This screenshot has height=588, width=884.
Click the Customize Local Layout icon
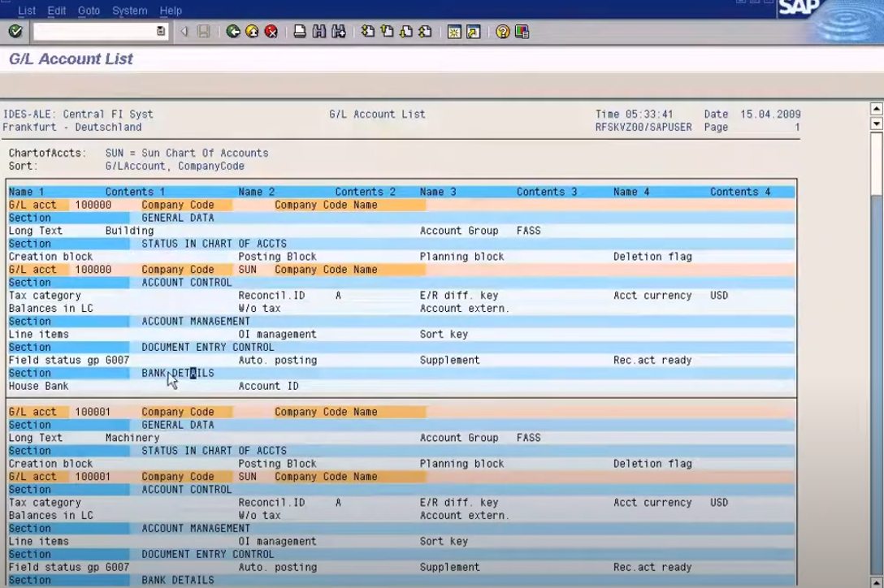(522, 32)
